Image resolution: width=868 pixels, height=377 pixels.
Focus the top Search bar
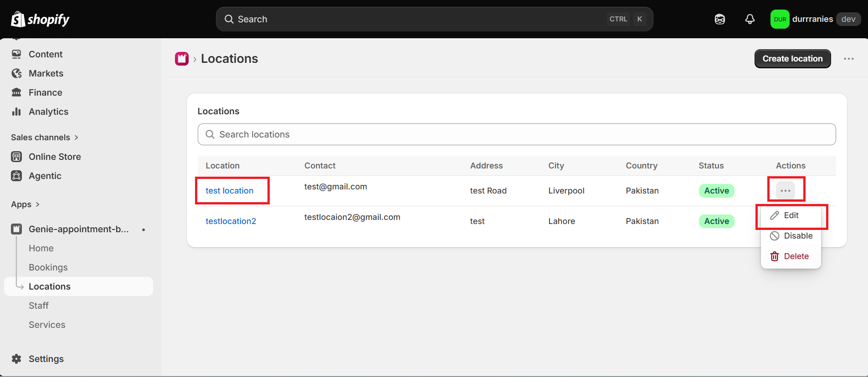coord(434,19)
